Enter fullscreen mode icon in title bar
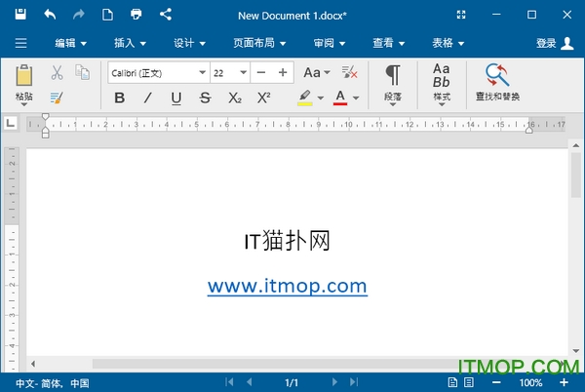585x392 pixels. coord(461,15)
